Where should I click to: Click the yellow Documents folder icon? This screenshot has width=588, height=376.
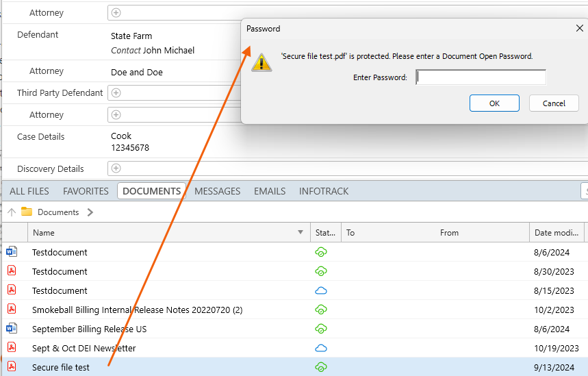pos(27,212)
